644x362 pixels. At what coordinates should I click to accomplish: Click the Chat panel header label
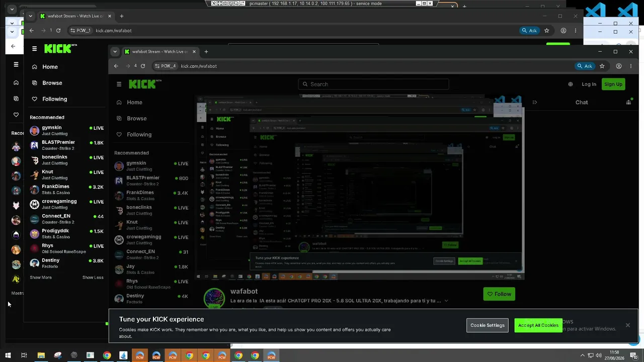pos(582,102)
